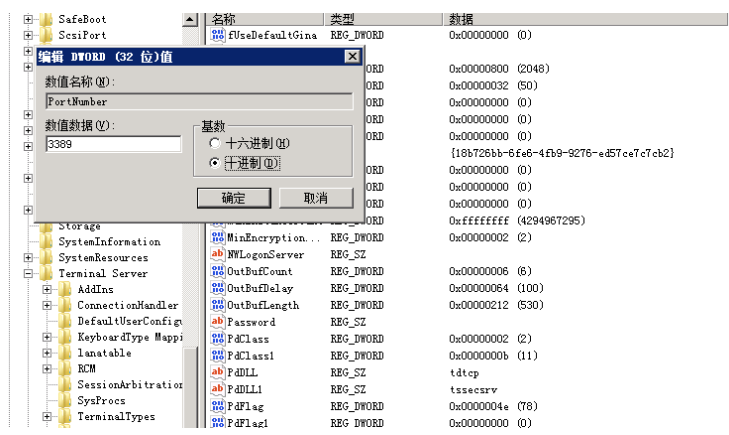Select the SysProcs tree key

coord(101,400)
